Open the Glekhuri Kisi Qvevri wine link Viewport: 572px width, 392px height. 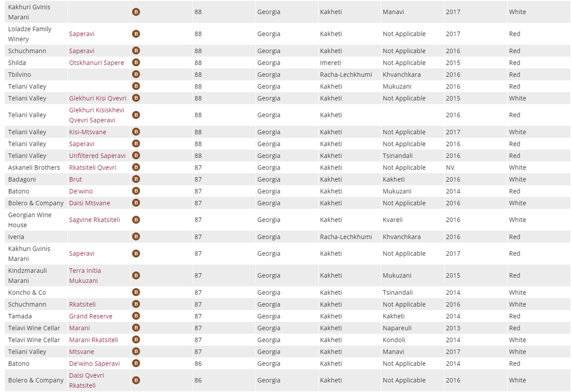(98, 98)
